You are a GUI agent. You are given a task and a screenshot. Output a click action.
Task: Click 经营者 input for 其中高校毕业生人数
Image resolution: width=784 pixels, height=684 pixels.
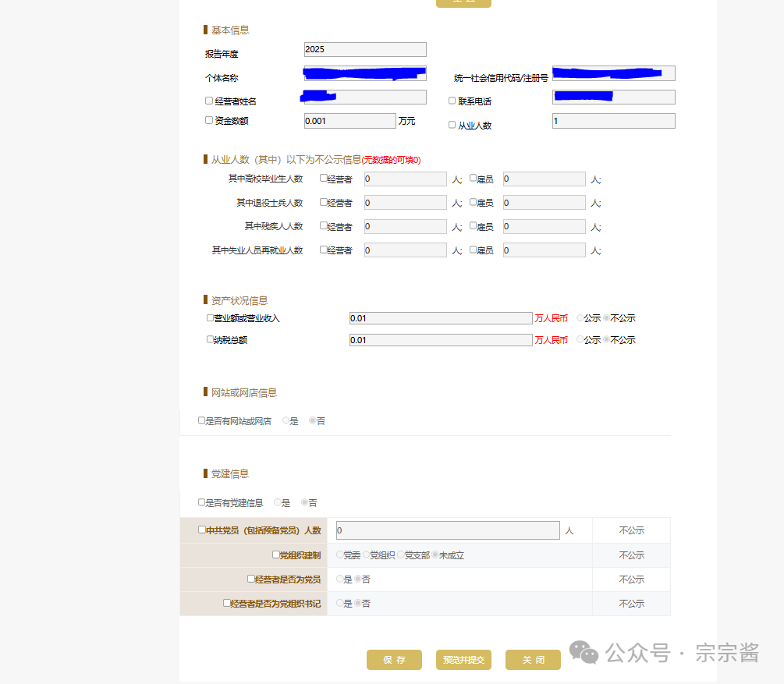pyautogui.click(x=405, y=179)
